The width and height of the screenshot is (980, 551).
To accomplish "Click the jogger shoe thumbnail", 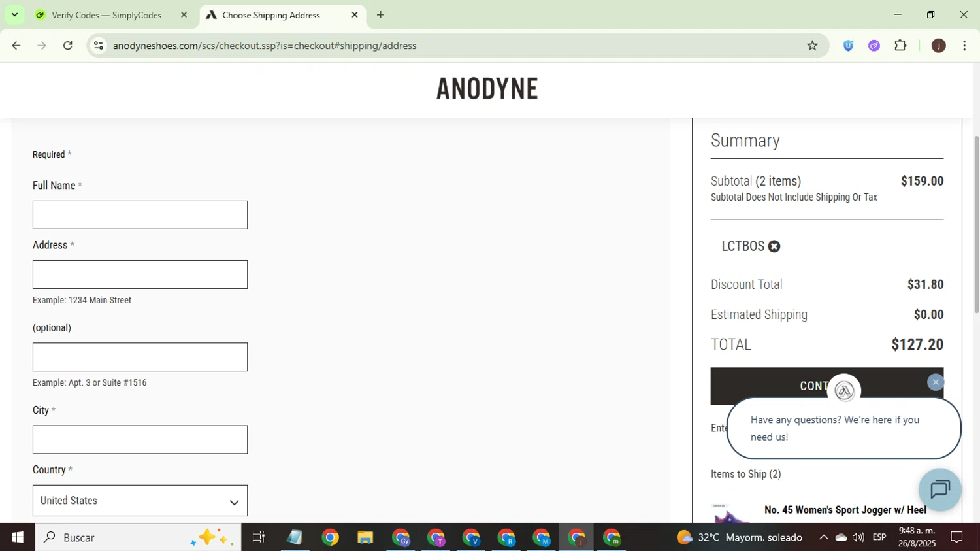I will point(730,513).
